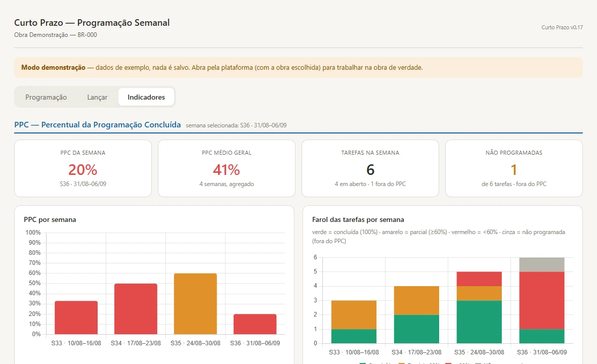This screenshot has width=597, height=364.
Task: Click the green S34 segment in Farol chart
Action: [x=416, y=329]
